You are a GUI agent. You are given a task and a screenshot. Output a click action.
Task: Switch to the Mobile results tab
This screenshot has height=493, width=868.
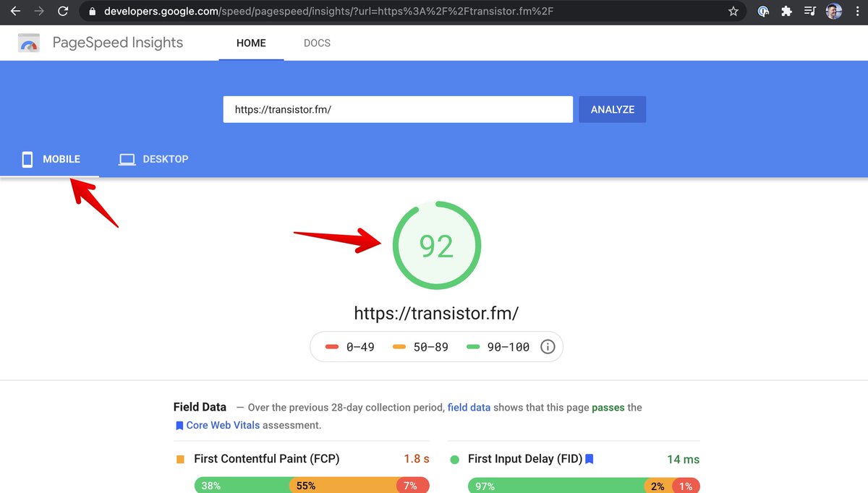[x=51, y=159]
